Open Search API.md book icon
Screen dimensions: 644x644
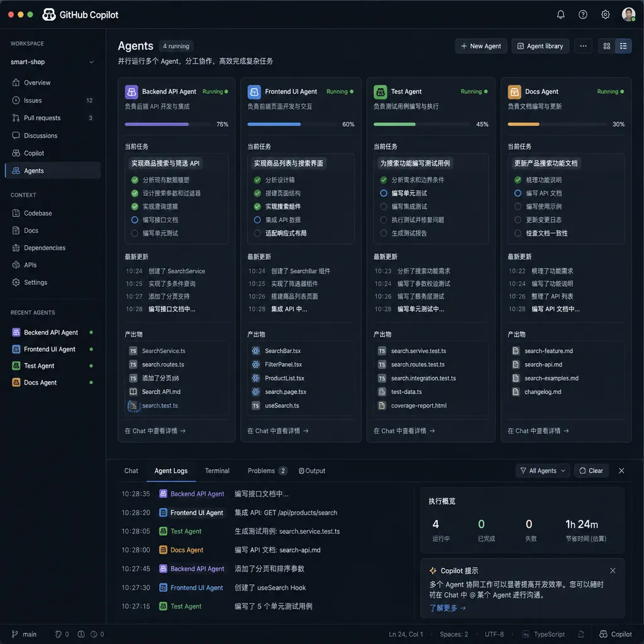[133, 392]
